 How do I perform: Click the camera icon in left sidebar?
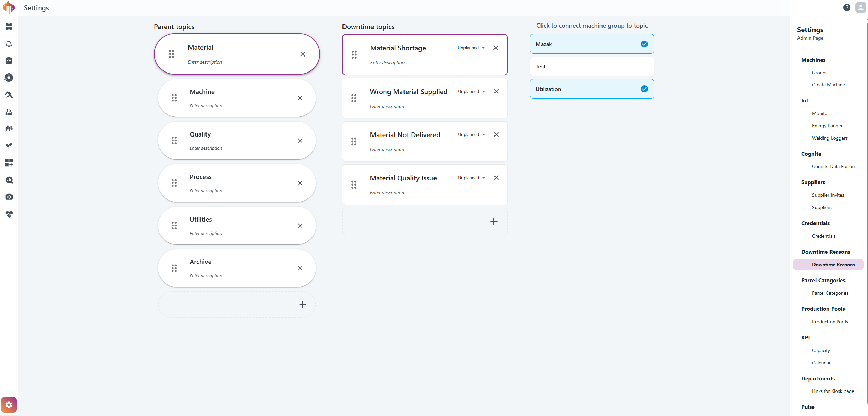9,197
